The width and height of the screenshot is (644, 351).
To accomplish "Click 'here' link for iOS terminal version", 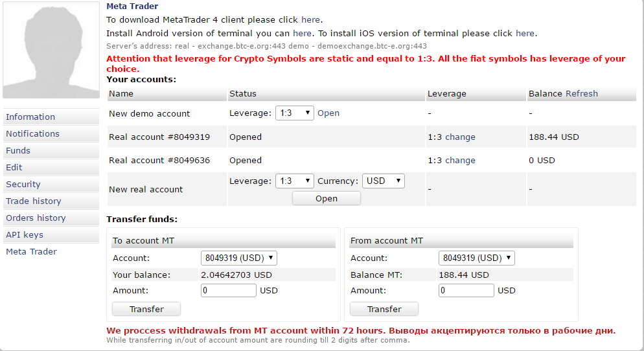I will point(525,33).
